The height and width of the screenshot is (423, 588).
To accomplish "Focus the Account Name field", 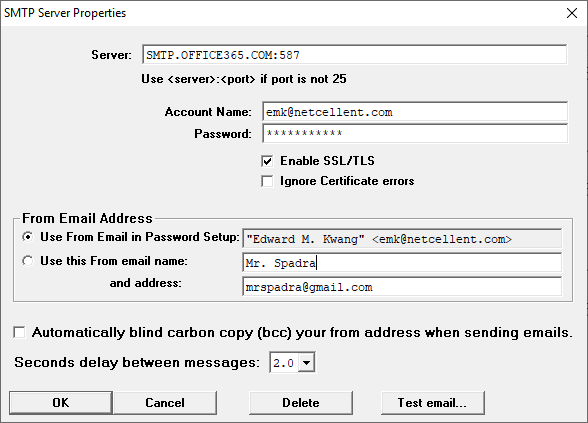I will [x=415, y=112].
